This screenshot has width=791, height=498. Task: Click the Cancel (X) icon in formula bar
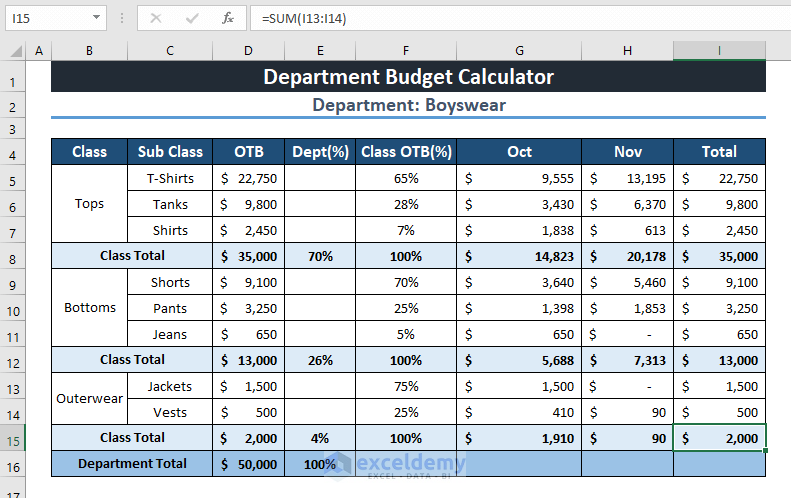click(x=156, y=18)
